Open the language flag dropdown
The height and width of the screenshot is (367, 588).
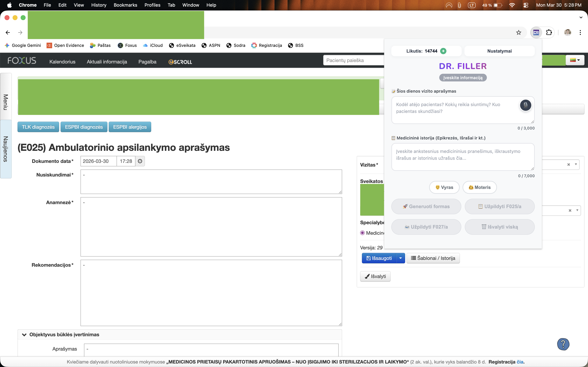tap(575, 60)
